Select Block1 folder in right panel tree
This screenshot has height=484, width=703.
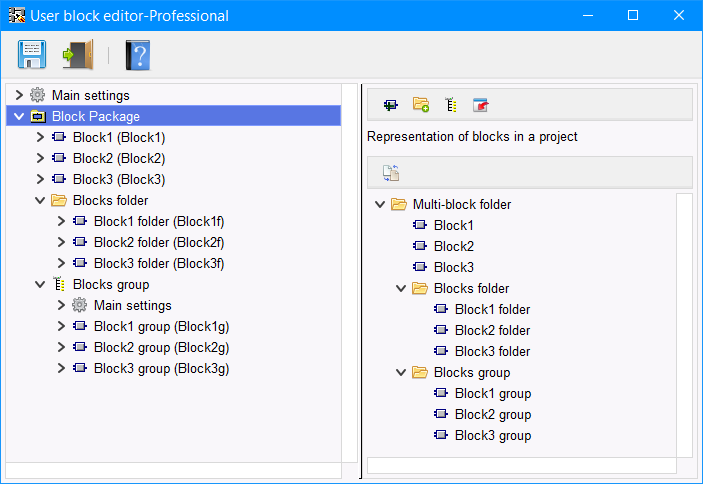pyautogui.click(x=492, y=309)
